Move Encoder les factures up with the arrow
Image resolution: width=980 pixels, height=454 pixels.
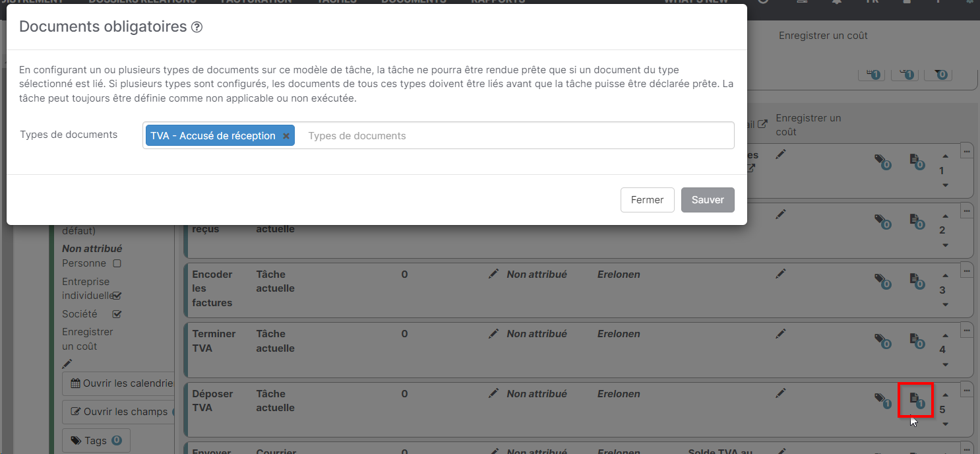coord(945,275)
